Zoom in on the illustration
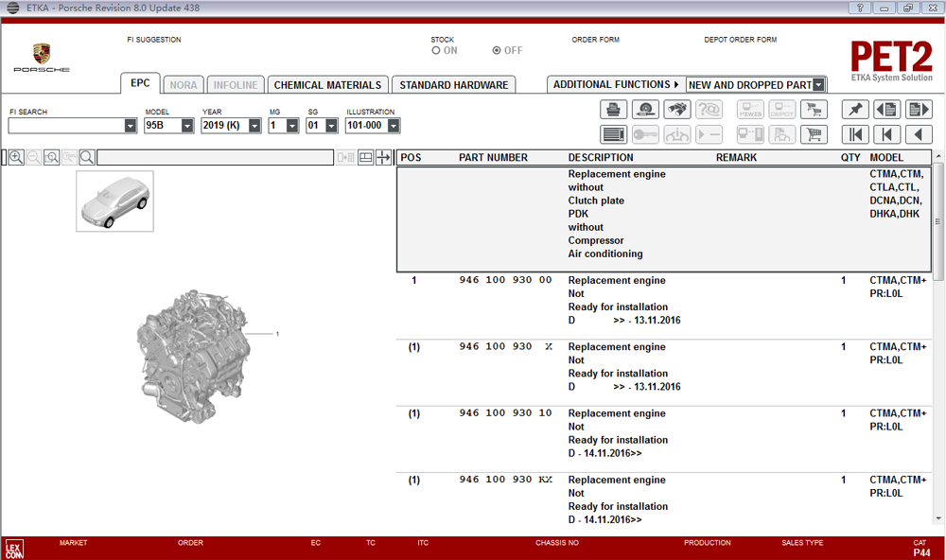 [x=16, y=157]
